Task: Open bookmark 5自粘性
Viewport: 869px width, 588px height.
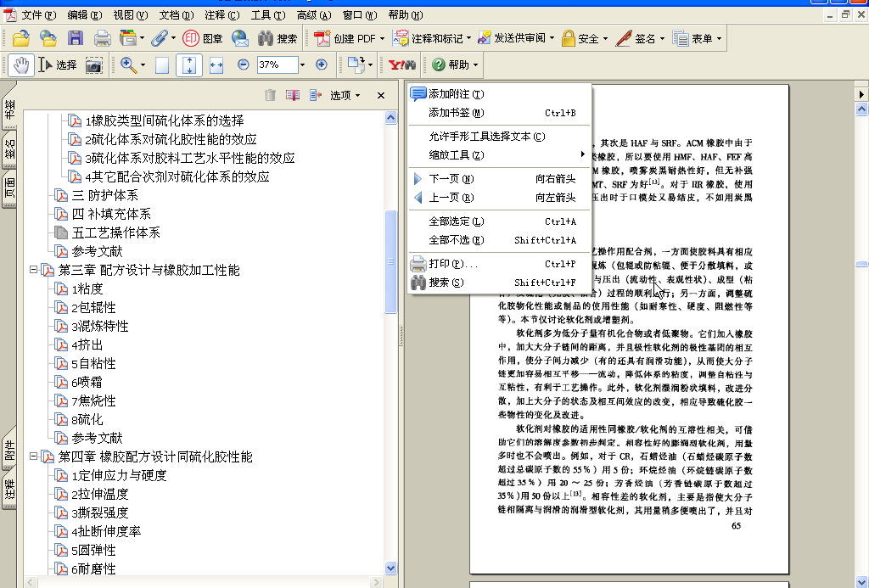Action: click(x=93, y=363)
